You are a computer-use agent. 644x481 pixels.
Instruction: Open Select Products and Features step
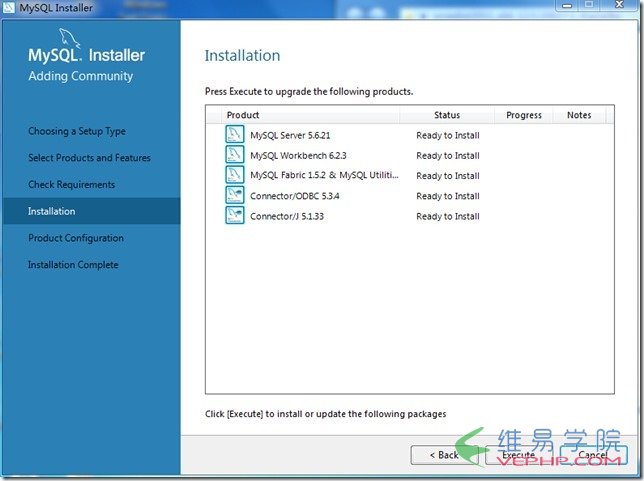89,158
